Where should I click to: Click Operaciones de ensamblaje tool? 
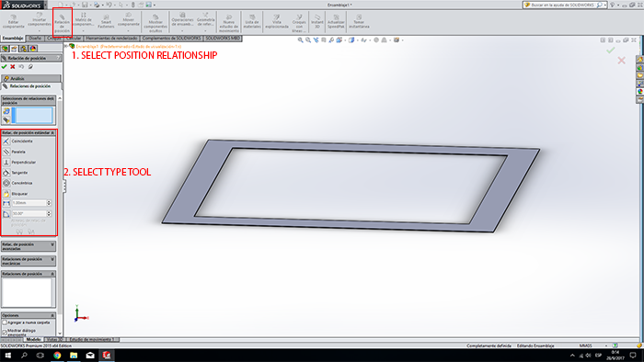tap(182, 20)
